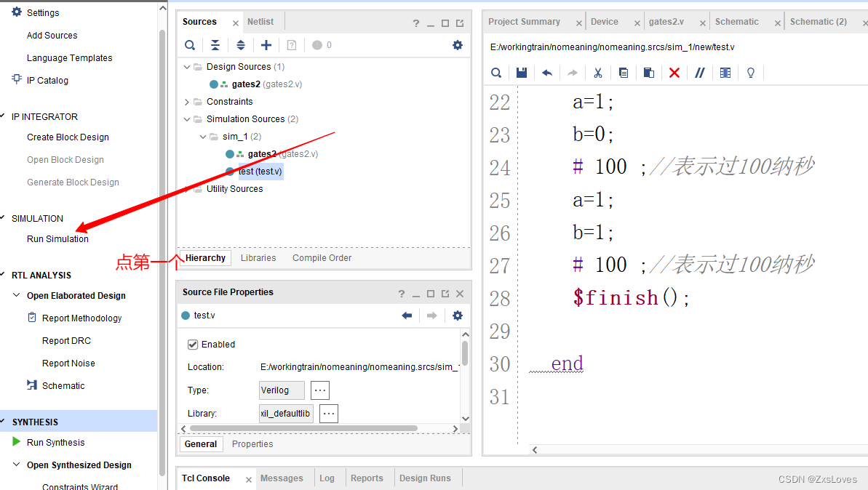The height and width of the screenshot is (490, 868).
Task: Collapse all sources icon
Action: point(215,45)
